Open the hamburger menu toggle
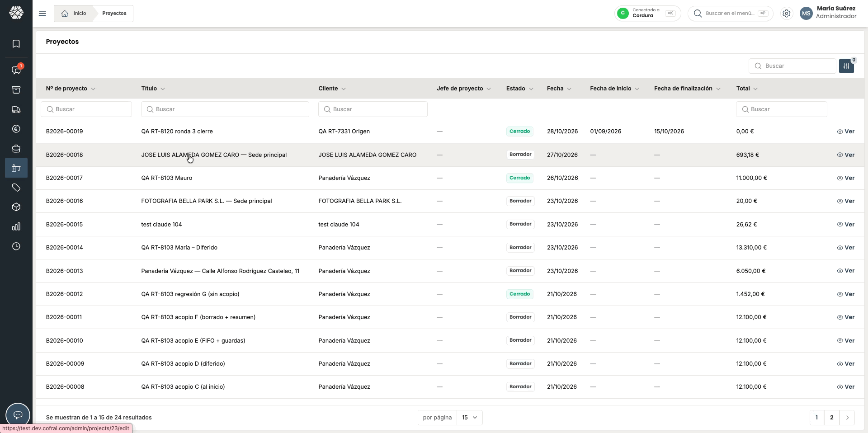 coord(42,14)
